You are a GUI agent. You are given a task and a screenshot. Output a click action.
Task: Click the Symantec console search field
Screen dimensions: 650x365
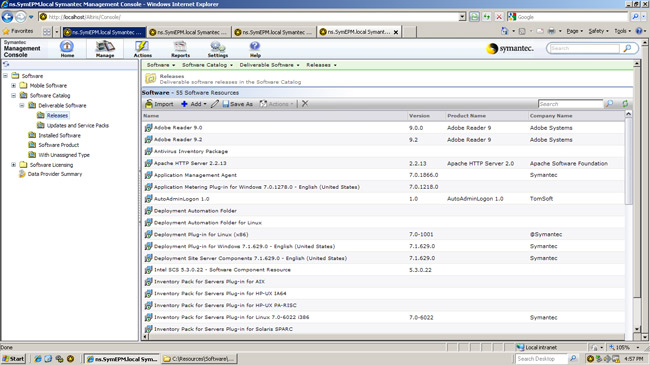[x=584, y=49]
